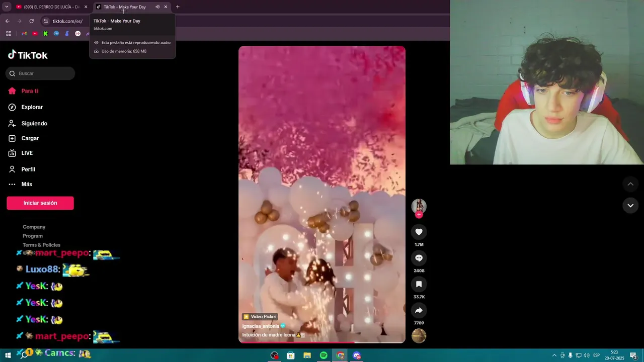The height and width of the screenshot is (362, 644).
Task: Mute the TikTok tab audio icon
Action: pyautogui.click(x=157, y=7)
